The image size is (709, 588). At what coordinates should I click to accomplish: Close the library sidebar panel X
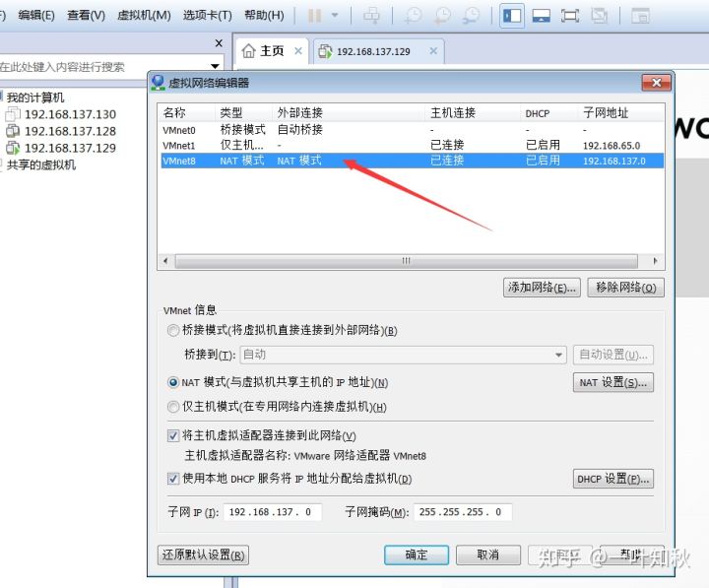pyautogui.click(x=219, y=43)
